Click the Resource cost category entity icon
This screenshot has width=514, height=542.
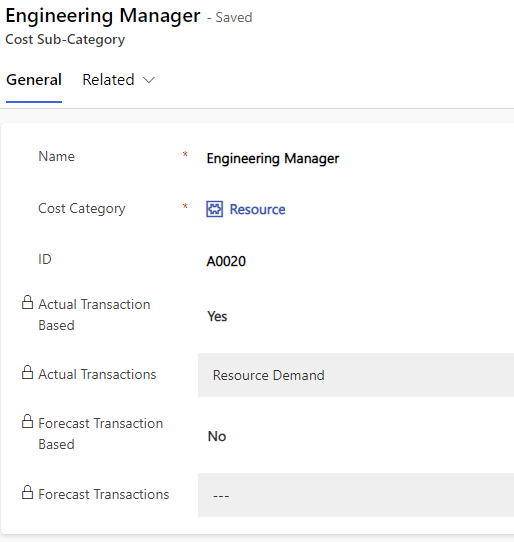[214, 209]
